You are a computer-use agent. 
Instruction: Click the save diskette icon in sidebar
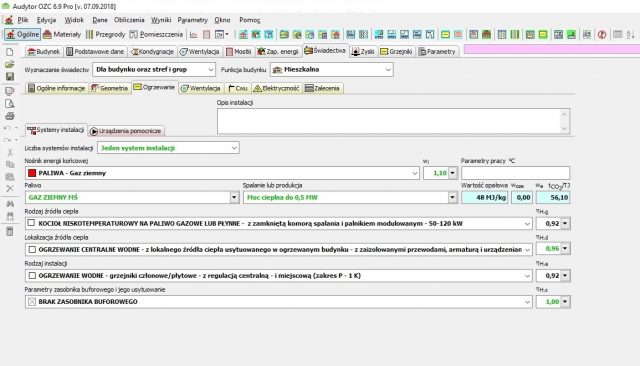(x=10, y=77)
